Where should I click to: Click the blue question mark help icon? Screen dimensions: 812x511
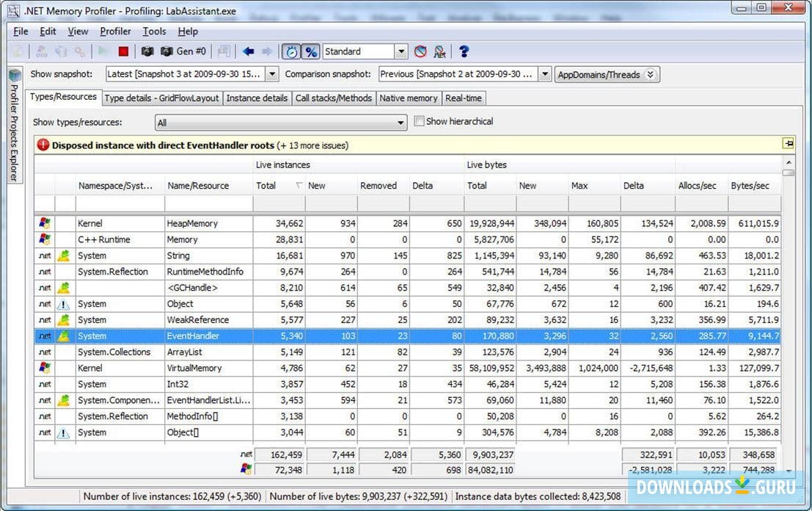pos(464,51)
